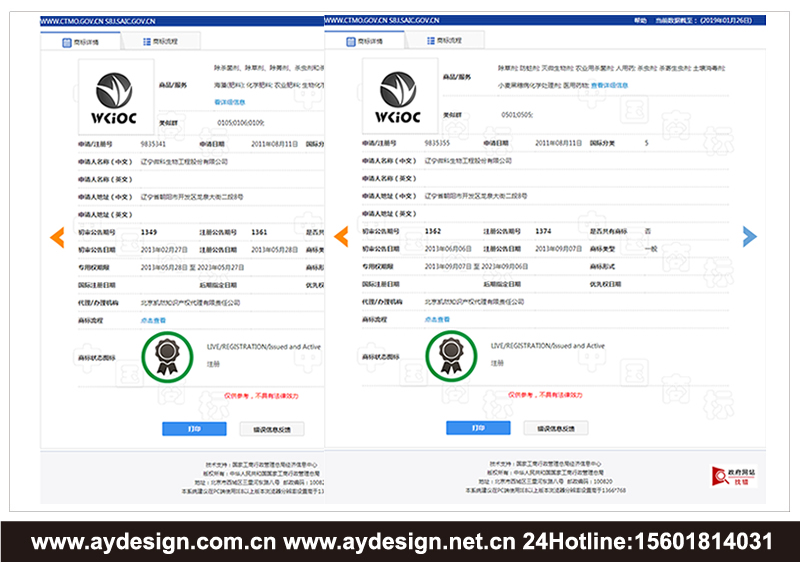Image resolution: width=800 pixels, height=562 pixels.
Task: Click WKIOC trademark logo in right panel
Action: [x=401, y=96]
